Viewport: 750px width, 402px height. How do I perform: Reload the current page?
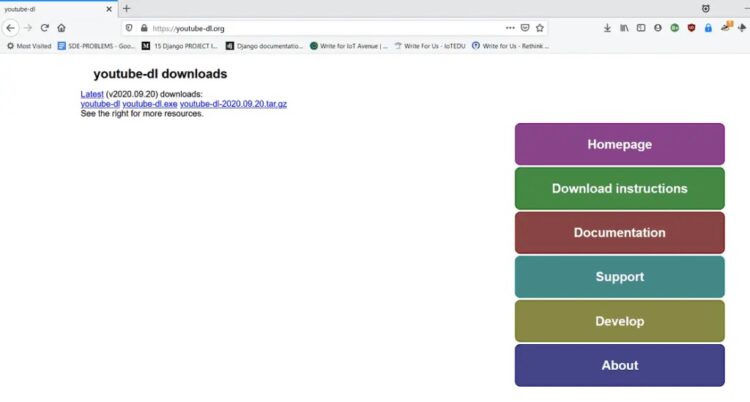coord(44,28)
